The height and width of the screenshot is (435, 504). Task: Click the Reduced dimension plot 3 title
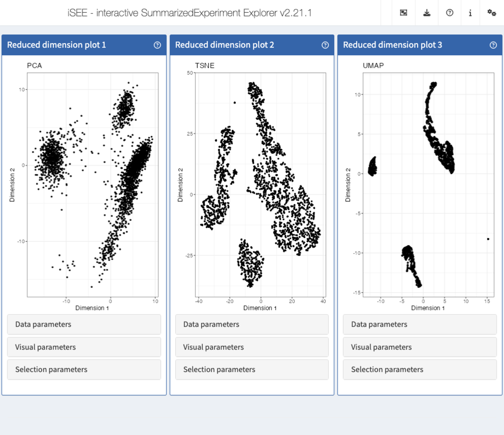click(392, 45)
